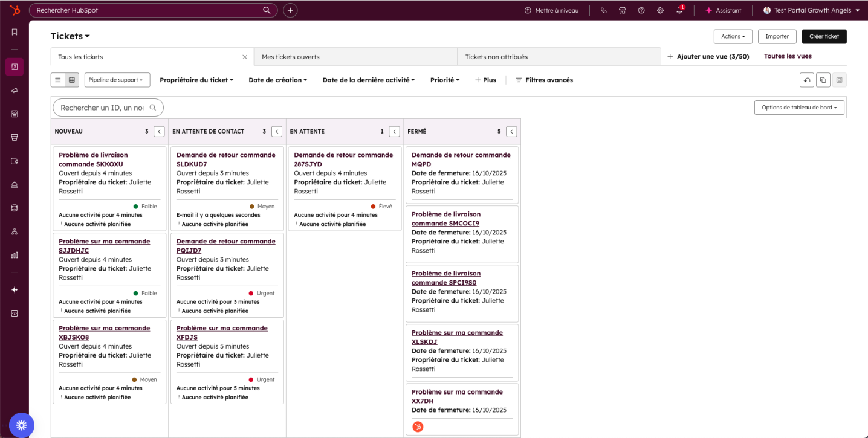Click the clone view icon above the board
868x438 pixels.
(823, 79)
